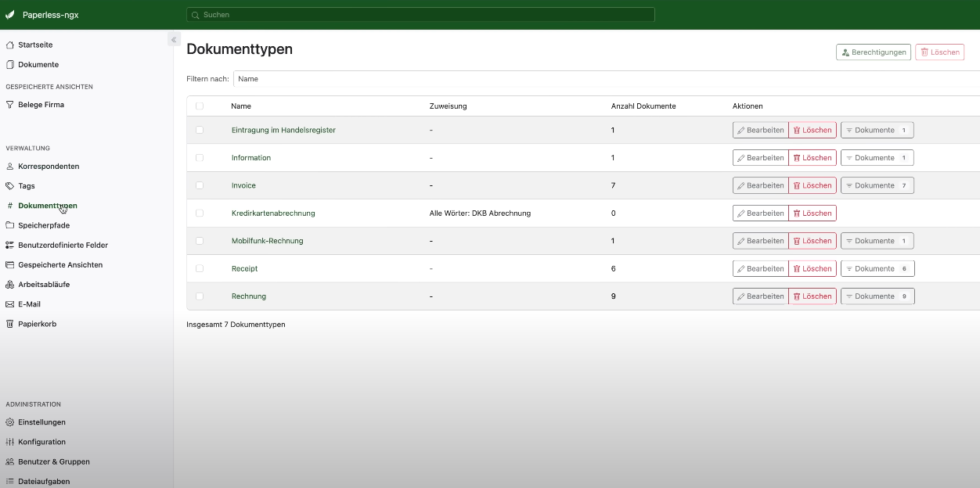Image resolution: width=980 pixels, height=488 pixels.
Task: Filter Dokumente for Invoice with 7 documents
Action: (877, 185)
